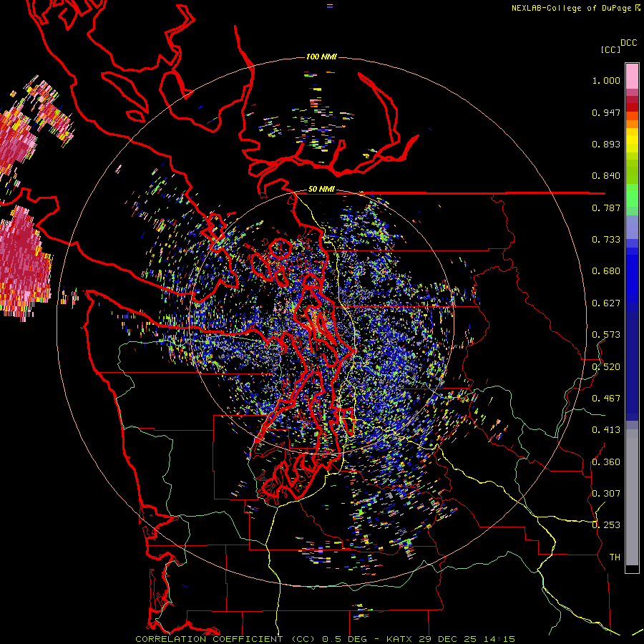Click the 29 DEC 25 date in caption
This screenshot has height=644, width=644.
447,639
